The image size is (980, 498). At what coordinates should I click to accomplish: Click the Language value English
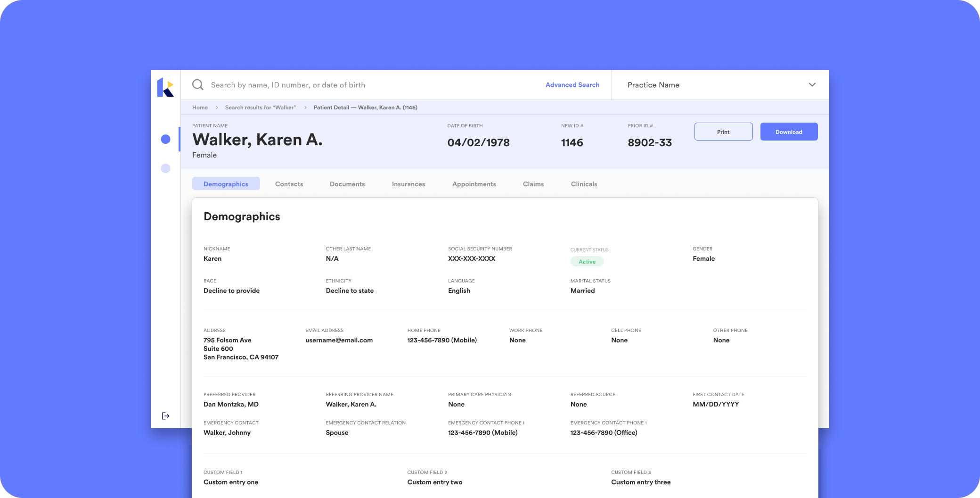click(459, 290)
